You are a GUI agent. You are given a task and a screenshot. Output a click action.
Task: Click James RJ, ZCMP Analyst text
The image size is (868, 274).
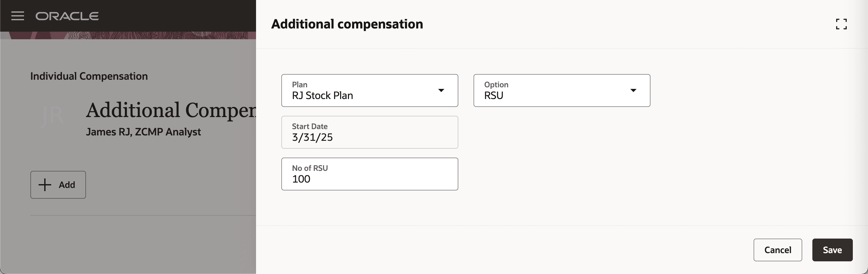click(x=144, y=132)
